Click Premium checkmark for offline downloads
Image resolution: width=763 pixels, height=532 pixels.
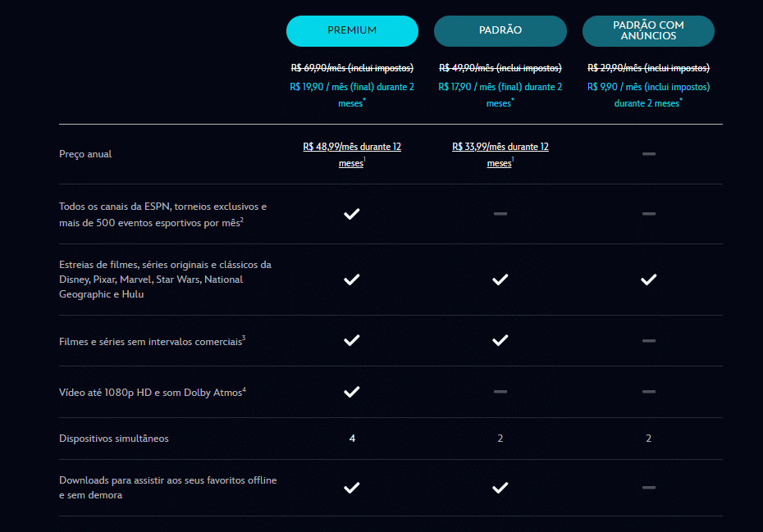coord(352,488)
